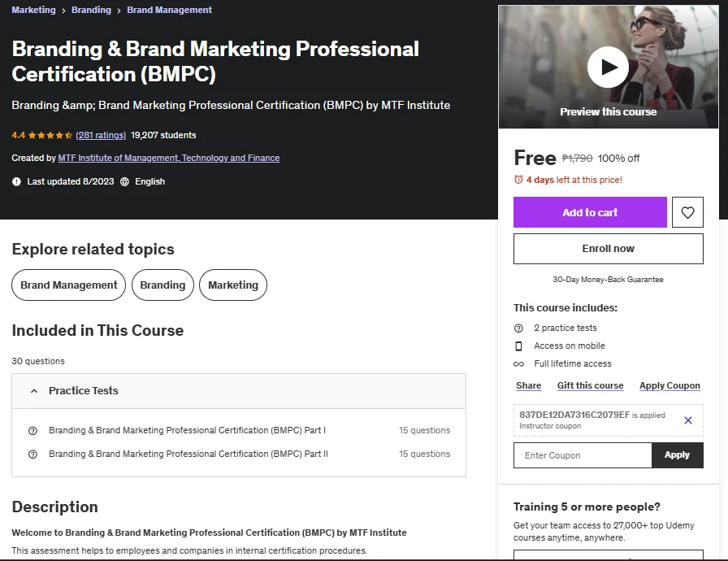Click Part II 15 questions count

click(x=424, y=454)
